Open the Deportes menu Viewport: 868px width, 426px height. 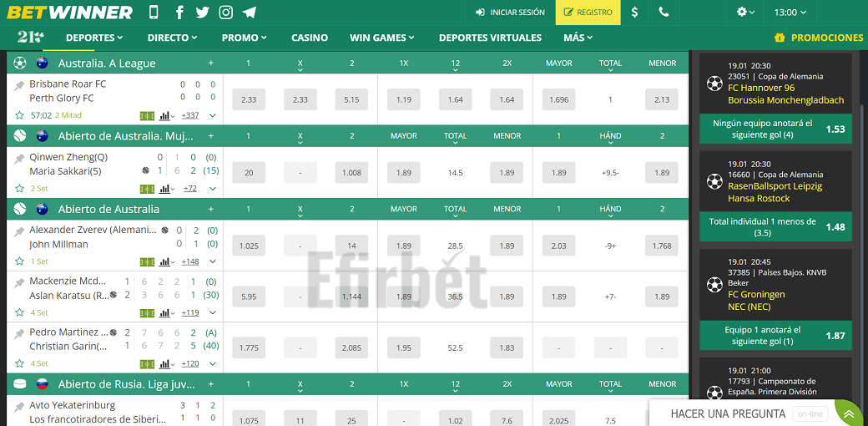pyautogui.click(x=94, y=38)
